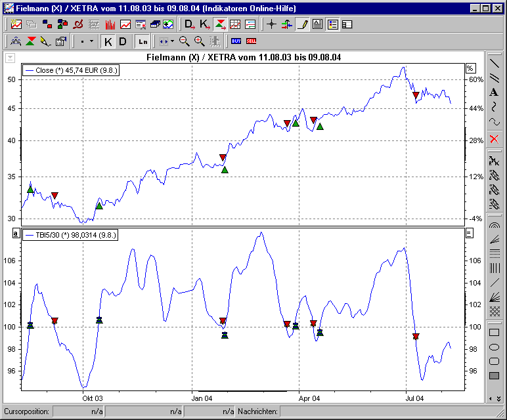Click the BUY signal icon in toolbar
Image resolution: width=507 pixels, height=420 pixels.
coord(236,41)
